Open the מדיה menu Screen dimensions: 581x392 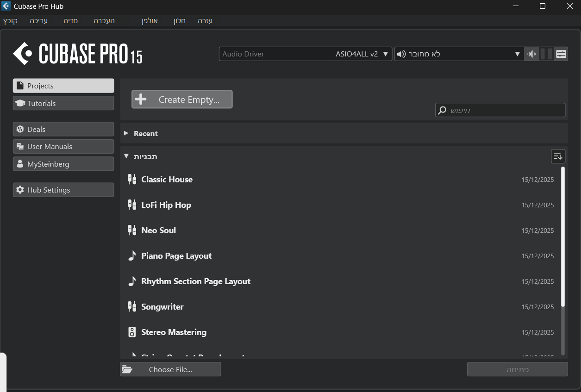pos(71,21)
